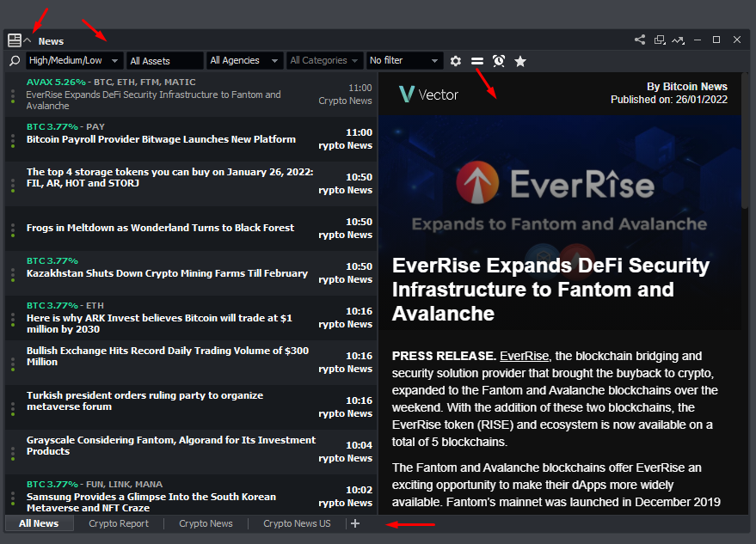Click importance dots on Turkish president row
This screenshot has height=544, width=756.
coord(13,409)
